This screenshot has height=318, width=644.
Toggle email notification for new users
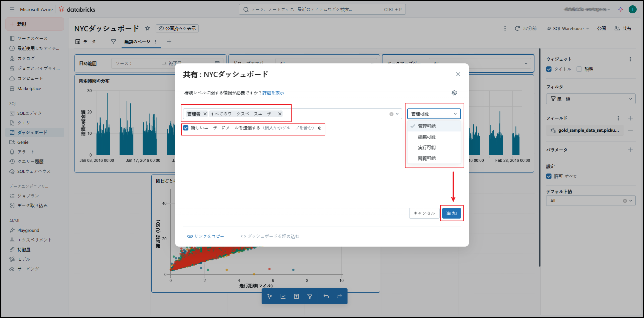186,128
